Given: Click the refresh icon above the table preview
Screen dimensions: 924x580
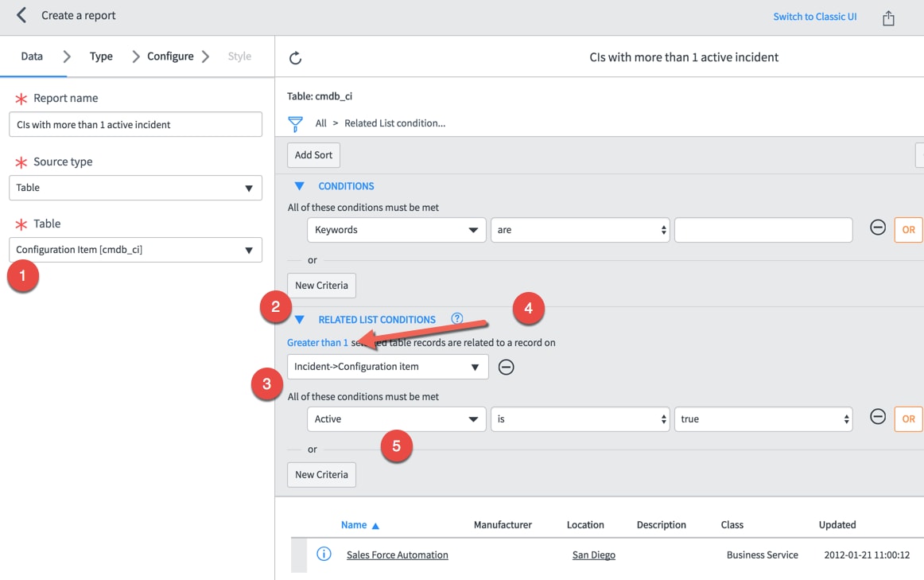Looking at the screenshot, I should coord(295,57).
